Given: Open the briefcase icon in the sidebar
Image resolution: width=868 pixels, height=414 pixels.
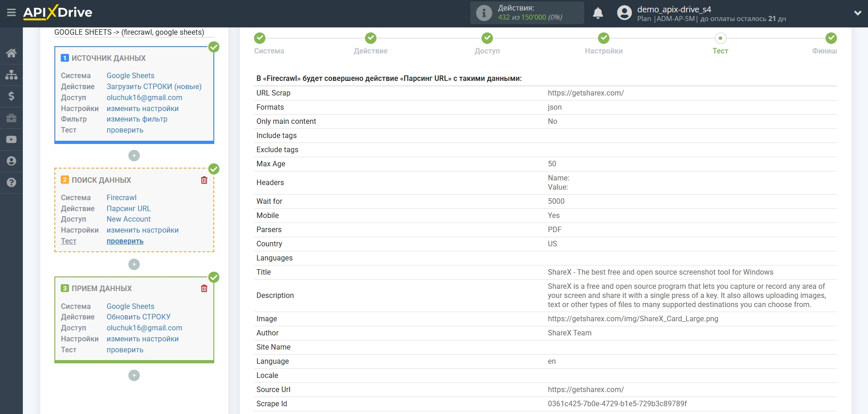Looking at the screenshot, I should [11, 118].
